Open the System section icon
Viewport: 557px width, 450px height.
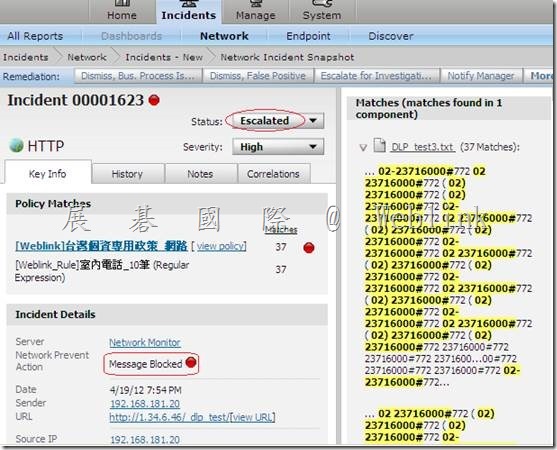point(322,3)
